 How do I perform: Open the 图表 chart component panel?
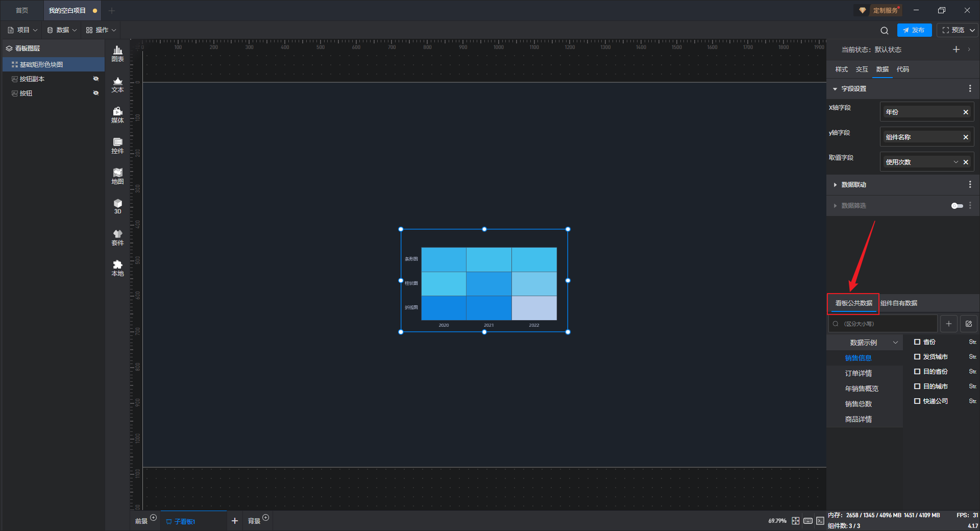[x=117, y=54]
